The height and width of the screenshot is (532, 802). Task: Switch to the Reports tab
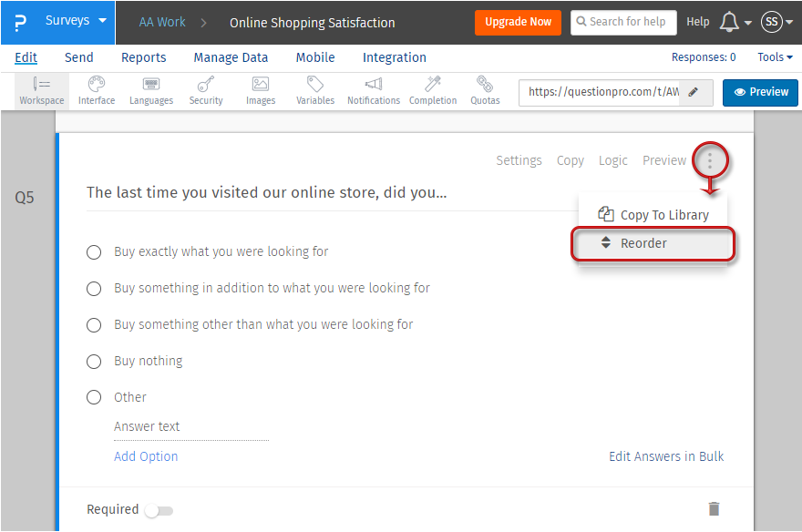tap(143, 57)
